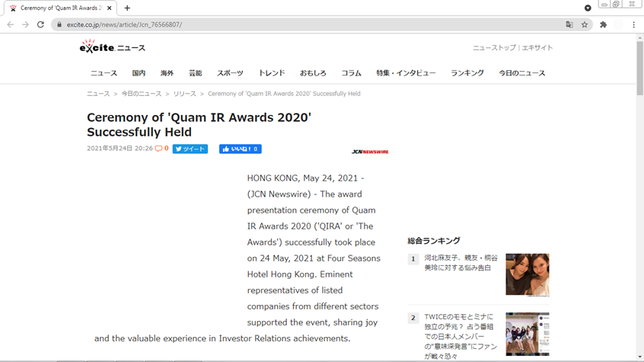Click the scrollbar down arrow
Image resolution: width=644 pixels, height=362 pixels.
click(x=640, y=357)
